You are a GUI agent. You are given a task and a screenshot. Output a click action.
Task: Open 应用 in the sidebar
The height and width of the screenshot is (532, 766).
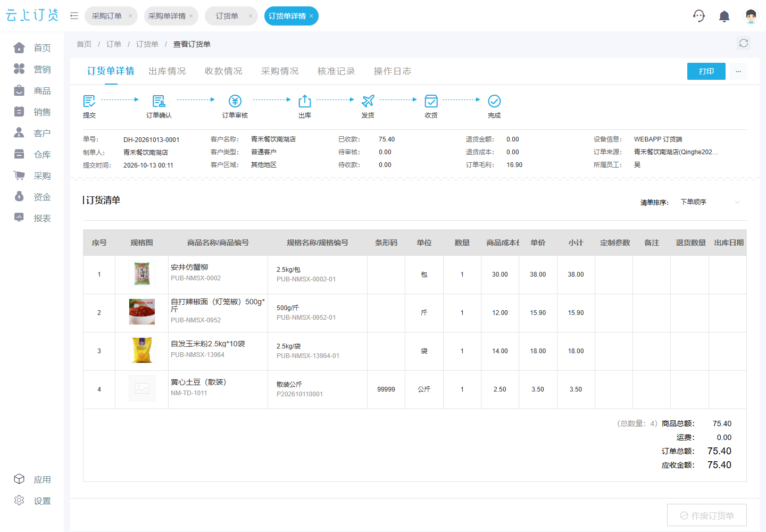32,479
